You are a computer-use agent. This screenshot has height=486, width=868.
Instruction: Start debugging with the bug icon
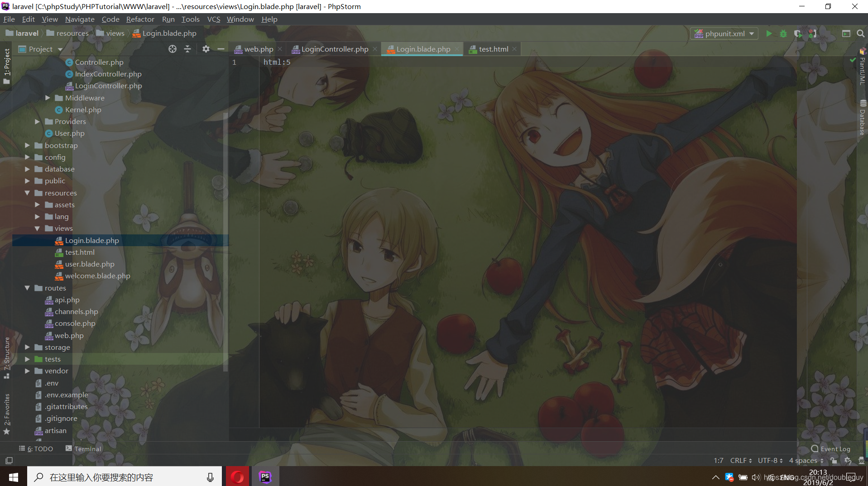pyautogui.click(x=783, y=33)
